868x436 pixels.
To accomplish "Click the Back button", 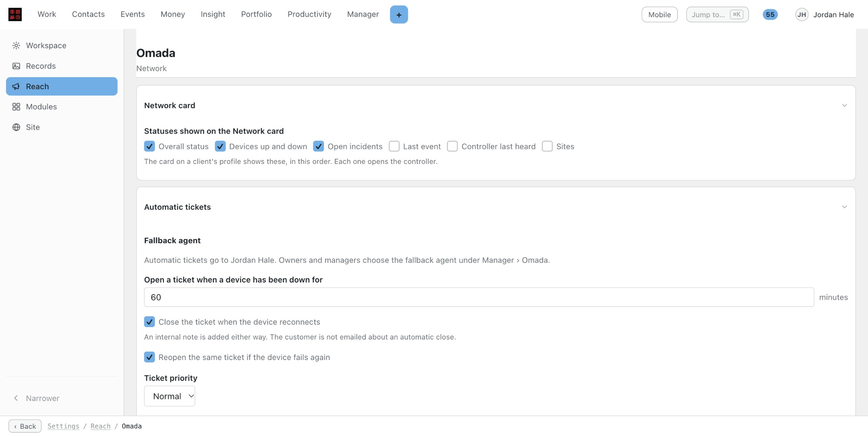I will point(25,426).
